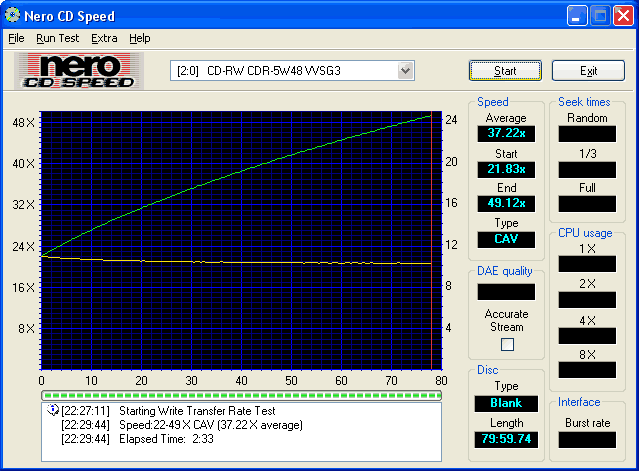Open the Help menu
639x471 pixels.
click(140, 38)
